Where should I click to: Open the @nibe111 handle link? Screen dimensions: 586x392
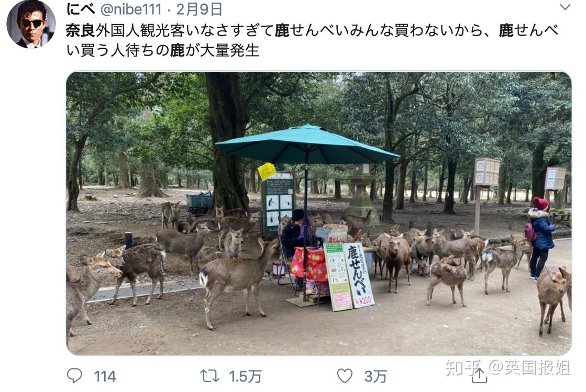click(x=131, y=9)
